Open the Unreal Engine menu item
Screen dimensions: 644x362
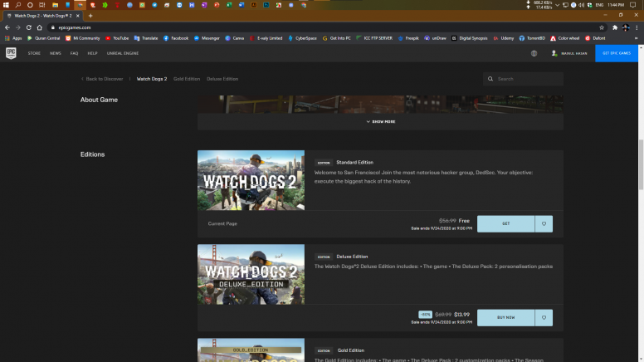click(123, 53)
